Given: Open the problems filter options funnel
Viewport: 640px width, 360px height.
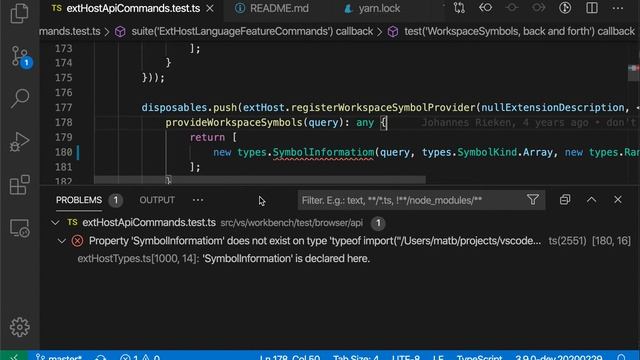Looking at the screenshot, I should pyautogui.click(x=533, y=200).
